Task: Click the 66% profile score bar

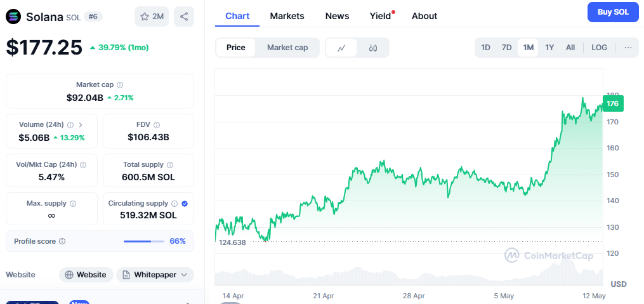Action: 144,241
